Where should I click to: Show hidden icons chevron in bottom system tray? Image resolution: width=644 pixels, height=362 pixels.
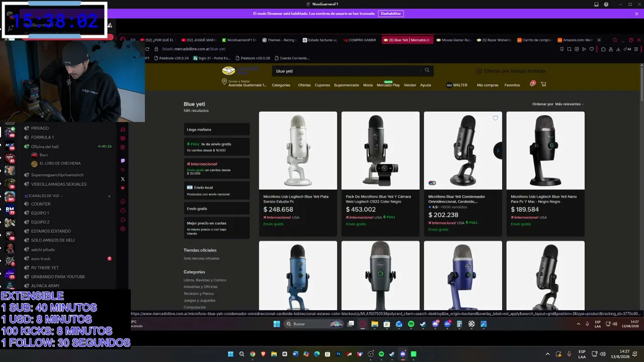(547, 354)
